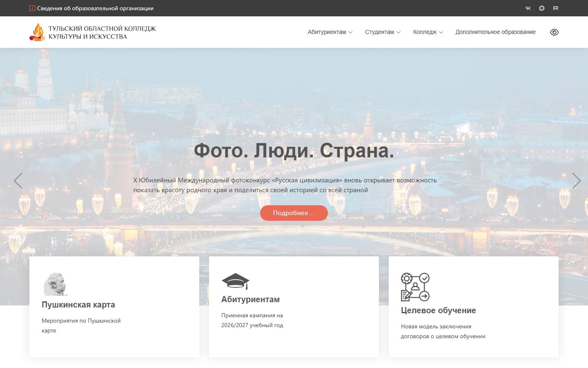Open the Rutube "R" icon
The image size is (588, 368).
click(556, 8)
